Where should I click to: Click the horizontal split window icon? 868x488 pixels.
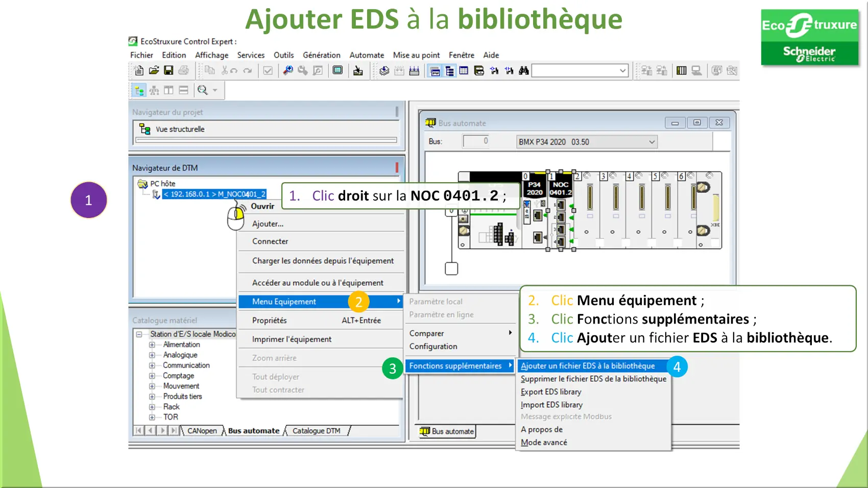point(183,90)
